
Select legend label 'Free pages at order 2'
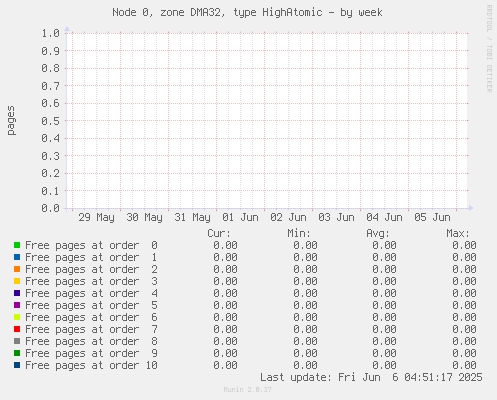tap(91, 270)
